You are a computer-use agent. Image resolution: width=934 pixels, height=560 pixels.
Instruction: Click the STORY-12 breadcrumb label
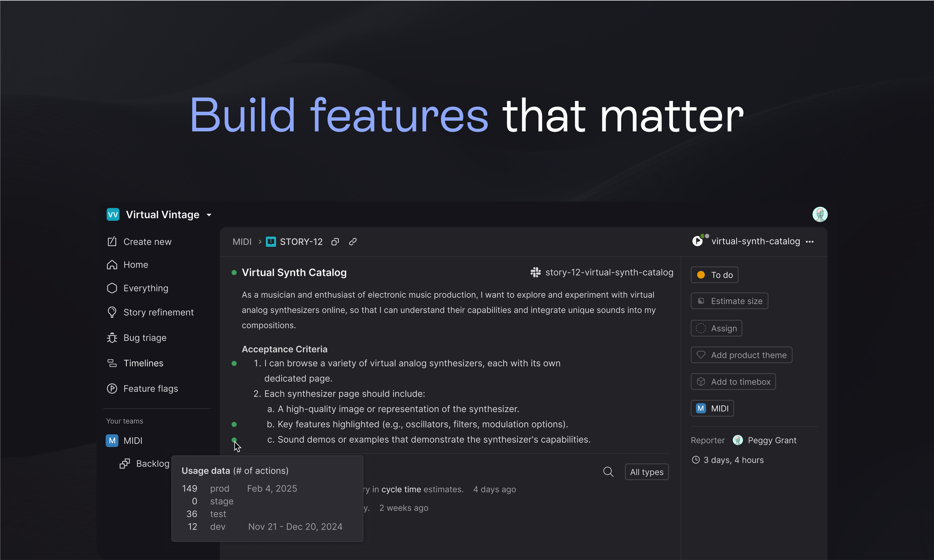(x=301, y=242)
